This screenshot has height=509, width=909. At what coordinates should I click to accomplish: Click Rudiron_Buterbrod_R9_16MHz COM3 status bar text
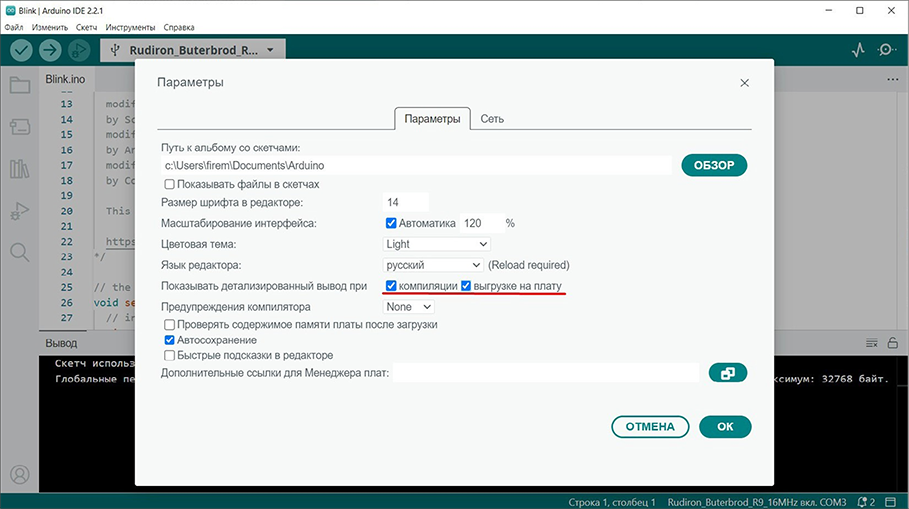click(x=757, y=502)
